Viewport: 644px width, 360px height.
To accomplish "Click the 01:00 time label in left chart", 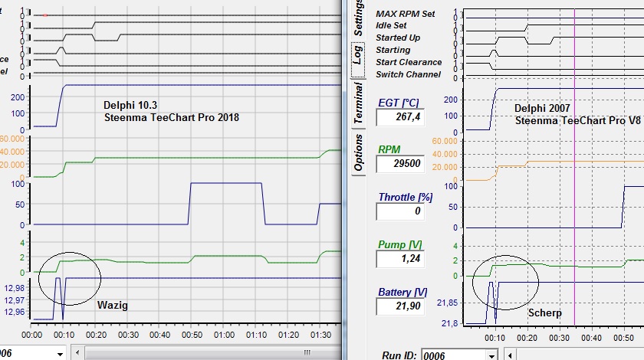I will click(x=224, y=335).
